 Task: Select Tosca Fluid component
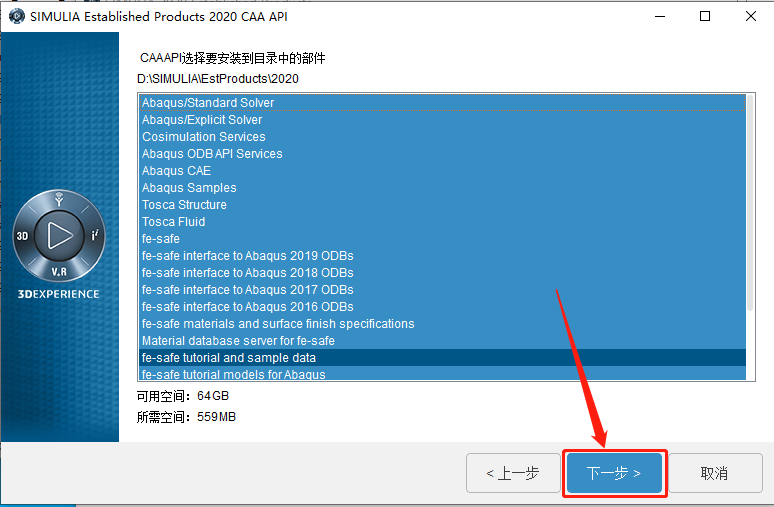tap(442, 222)
